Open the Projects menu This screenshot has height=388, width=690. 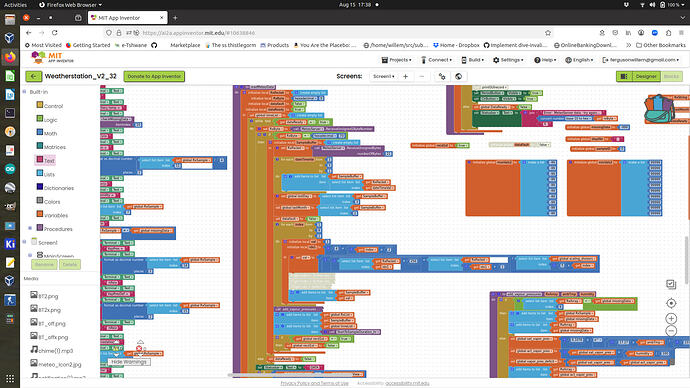coord(396,60)
